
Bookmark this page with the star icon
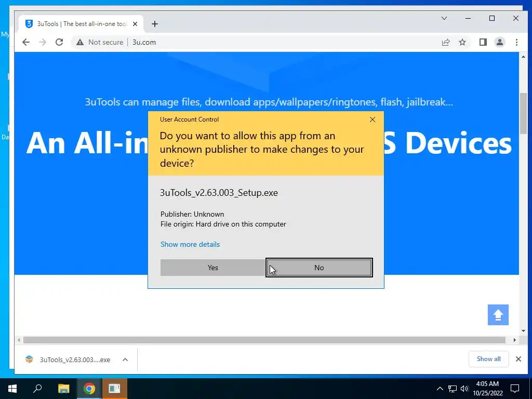pos(462,42)
